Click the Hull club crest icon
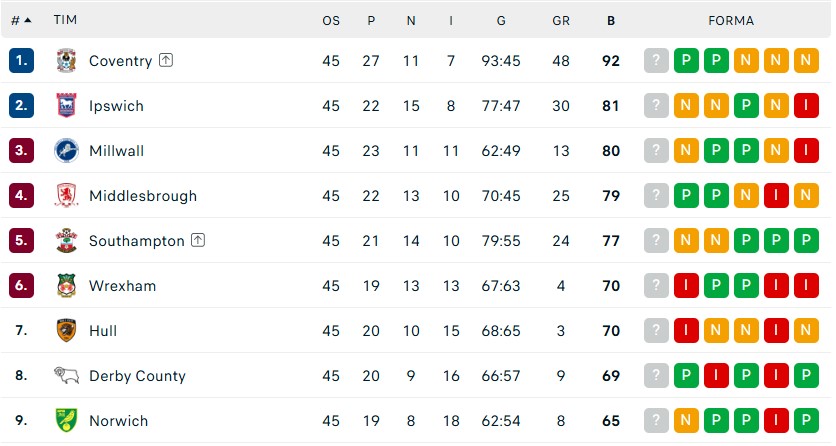This screenshot has width=836, height=446. click(66, 331)
